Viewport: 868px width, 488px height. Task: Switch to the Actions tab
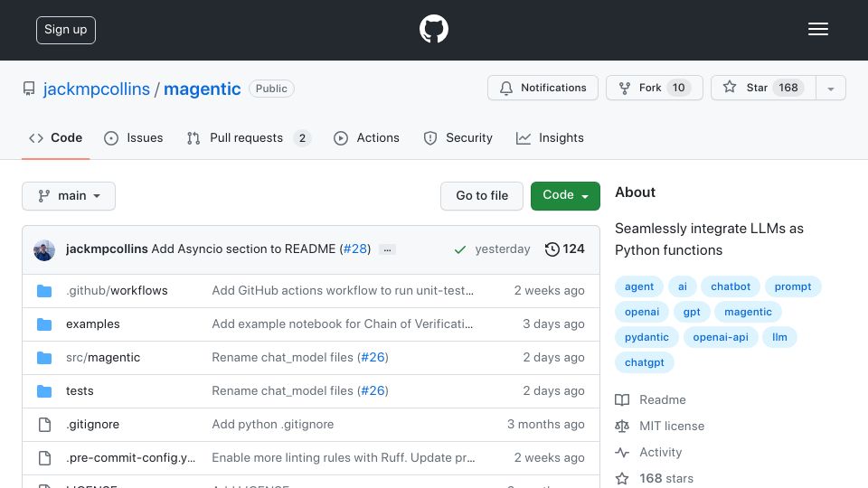tap(366, 137)
